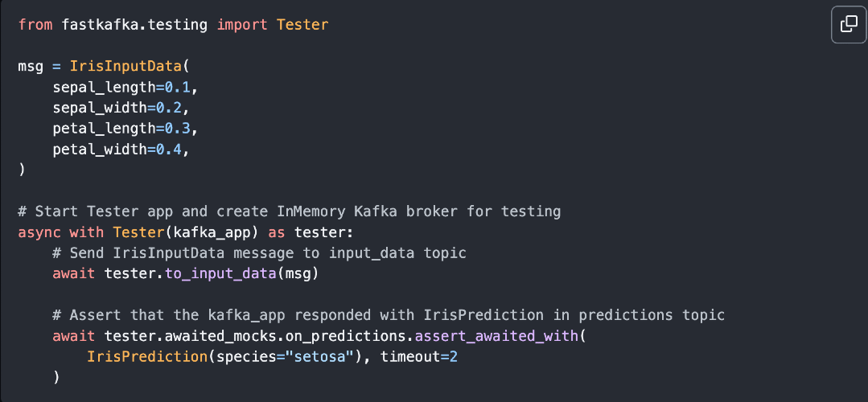868x402 pixels.
Task: Click the IrisInputData class name in msg assignment
Action: click(125, 66)
